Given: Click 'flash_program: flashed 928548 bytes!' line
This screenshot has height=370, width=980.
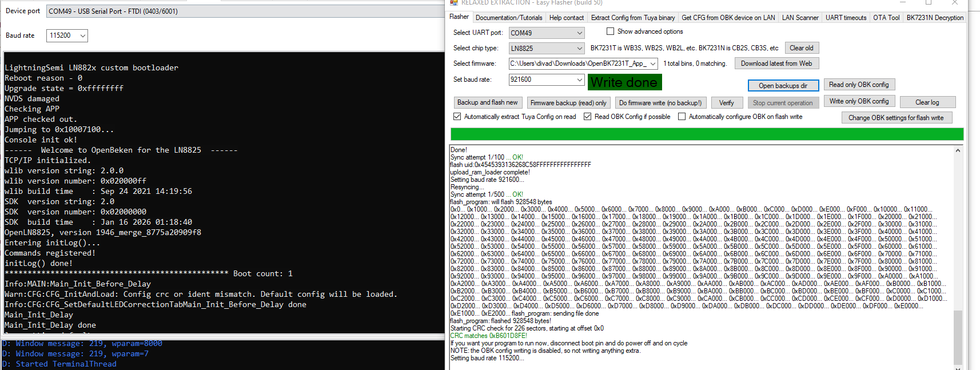Looking at the screenshot, I should tap(500, 321).
